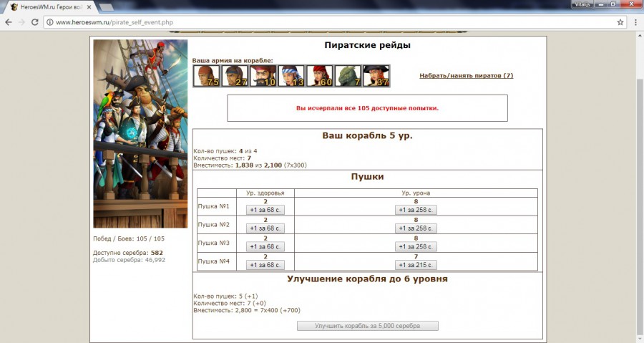Click the 'Вместимость: 2,800 = 7x400' line
644x343 pixels.
(x=247, y=311)
